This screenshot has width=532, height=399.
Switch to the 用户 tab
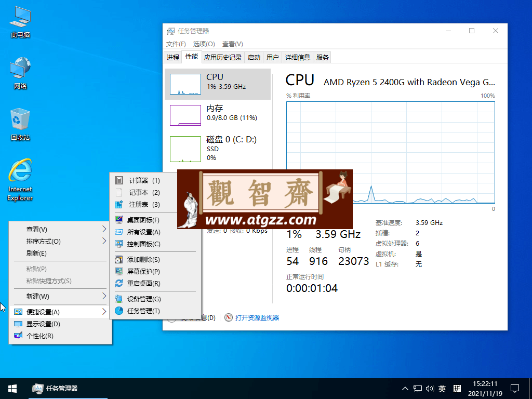coord(272,57)
